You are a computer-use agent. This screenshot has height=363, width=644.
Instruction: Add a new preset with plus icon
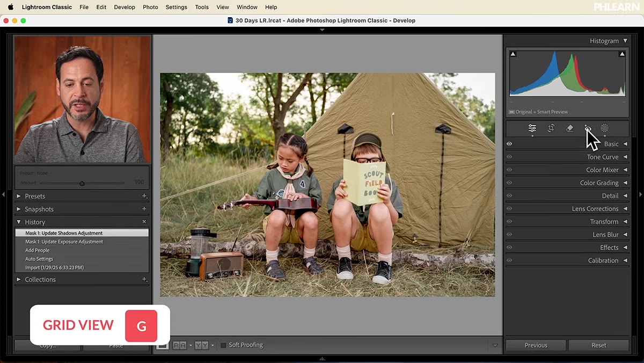[x=144, y=196]
